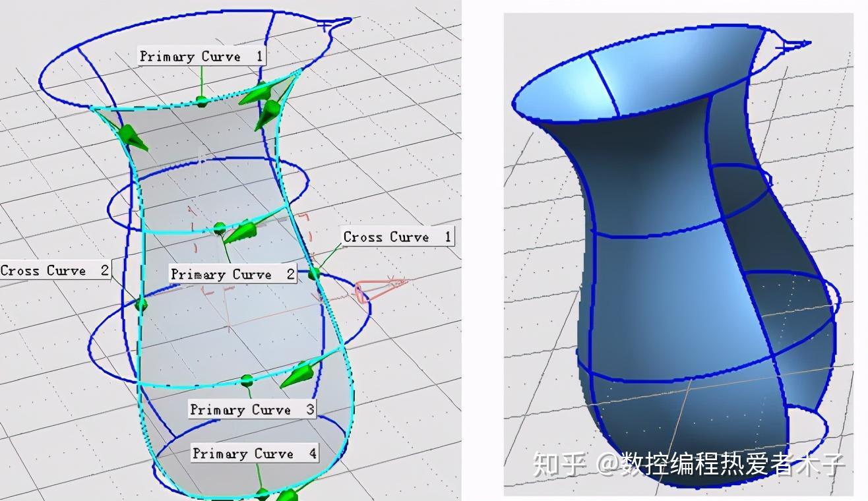Click the "Cross Curve 1" label
Image resolution: width=868 pixels, height=501 pixels.
click(398, 237)
